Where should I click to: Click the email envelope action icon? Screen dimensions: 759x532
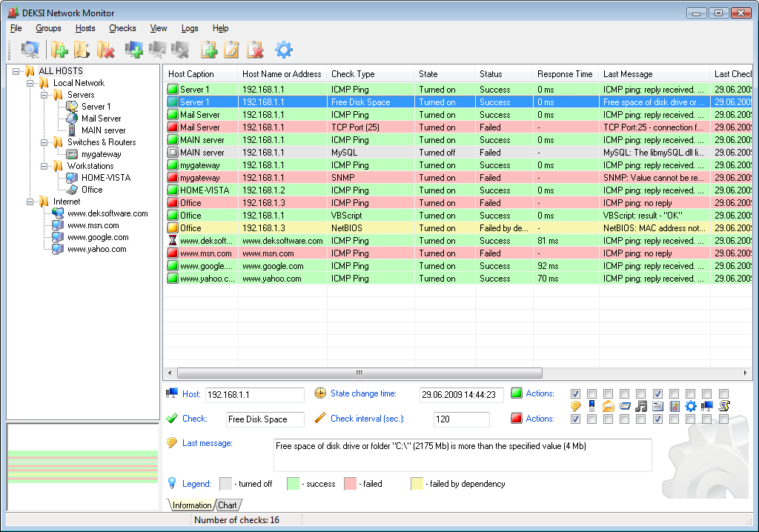(x=609, y=406)
